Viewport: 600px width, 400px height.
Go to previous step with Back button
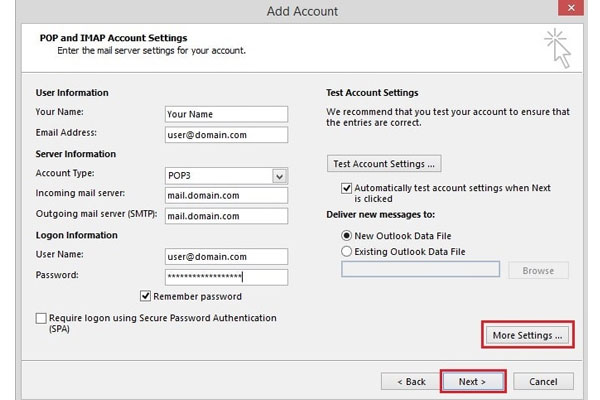click(411, 381)
